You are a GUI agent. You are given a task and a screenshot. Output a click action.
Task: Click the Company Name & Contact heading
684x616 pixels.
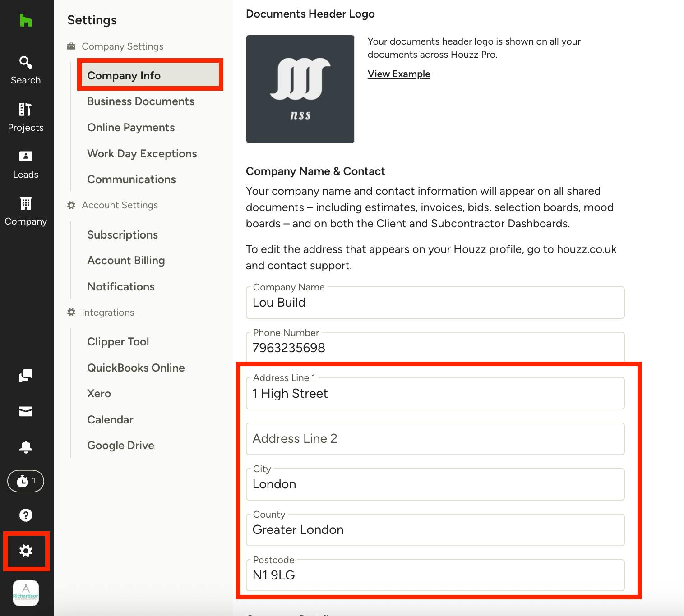[x=315, y=171]
